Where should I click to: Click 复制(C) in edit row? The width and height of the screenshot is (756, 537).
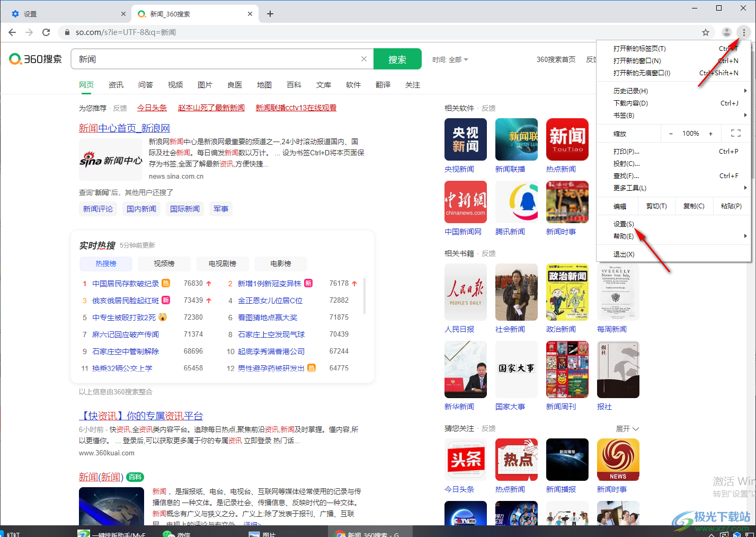[x=694, y=206]
